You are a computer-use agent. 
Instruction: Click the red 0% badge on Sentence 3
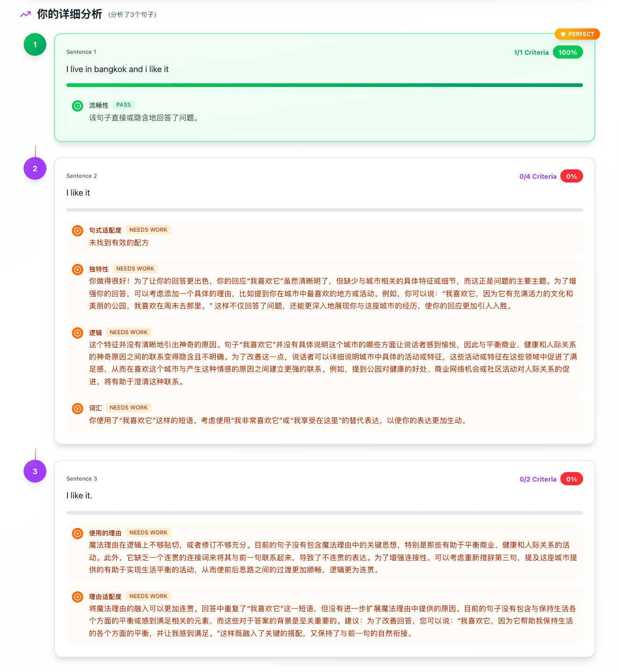pos(571,479)
